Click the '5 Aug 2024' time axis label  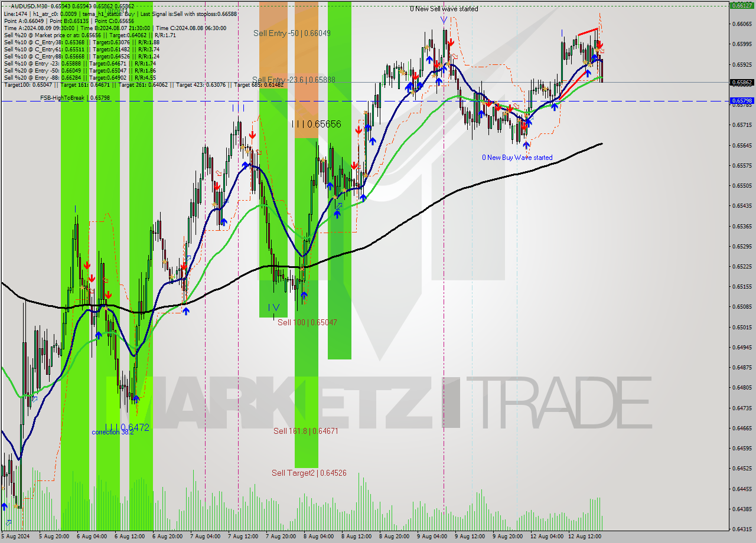pyautogui.click(x=16, y=537)
